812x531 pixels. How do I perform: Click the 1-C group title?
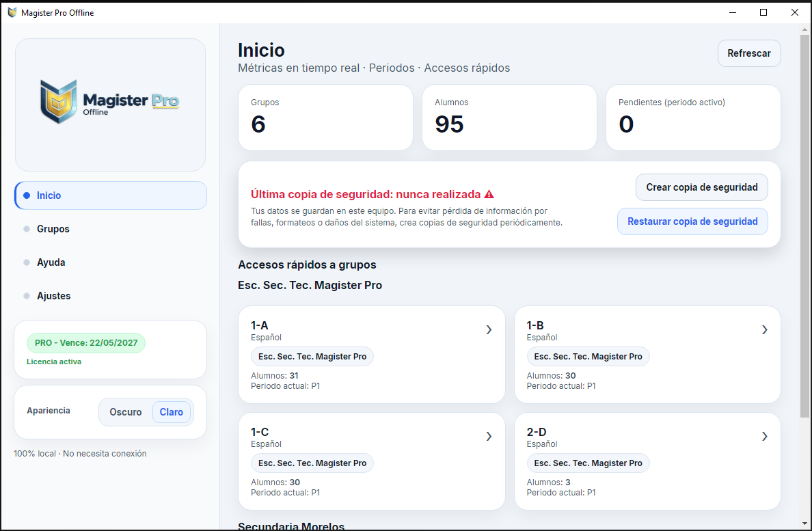click(x=260, y=432)
